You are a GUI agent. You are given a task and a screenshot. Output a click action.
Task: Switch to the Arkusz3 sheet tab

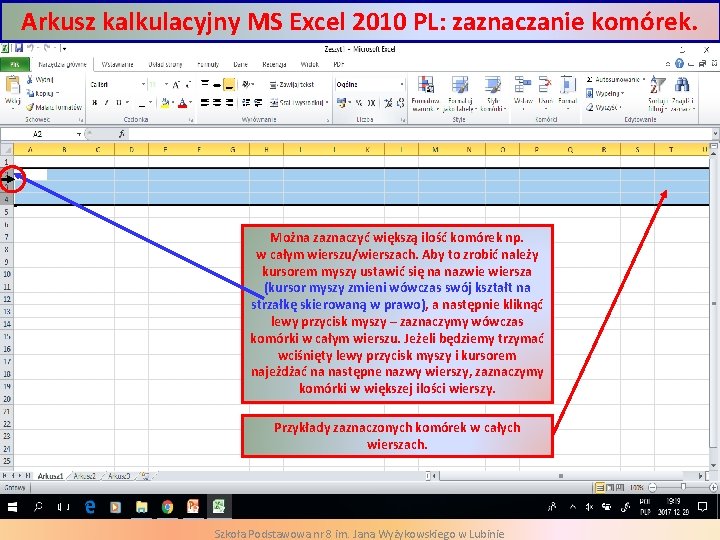[119, 476]
